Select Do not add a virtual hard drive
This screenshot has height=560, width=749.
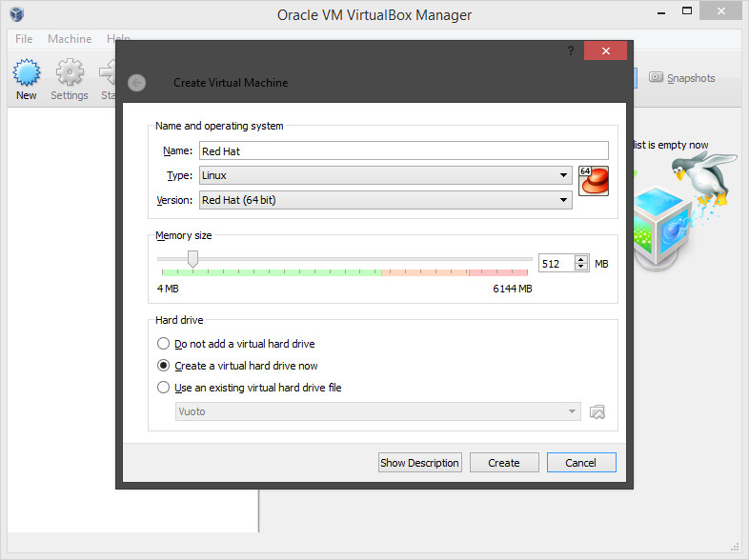(x=236, y=344)
